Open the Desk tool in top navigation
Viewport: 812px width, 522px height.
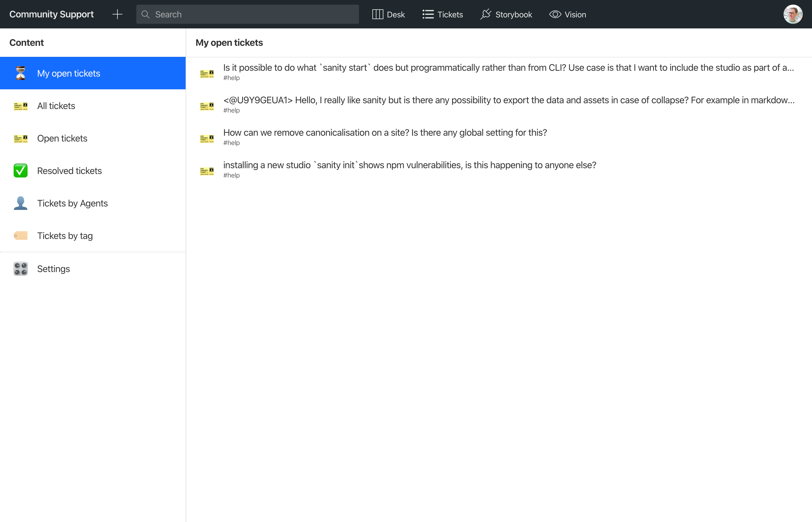point(388,14)
